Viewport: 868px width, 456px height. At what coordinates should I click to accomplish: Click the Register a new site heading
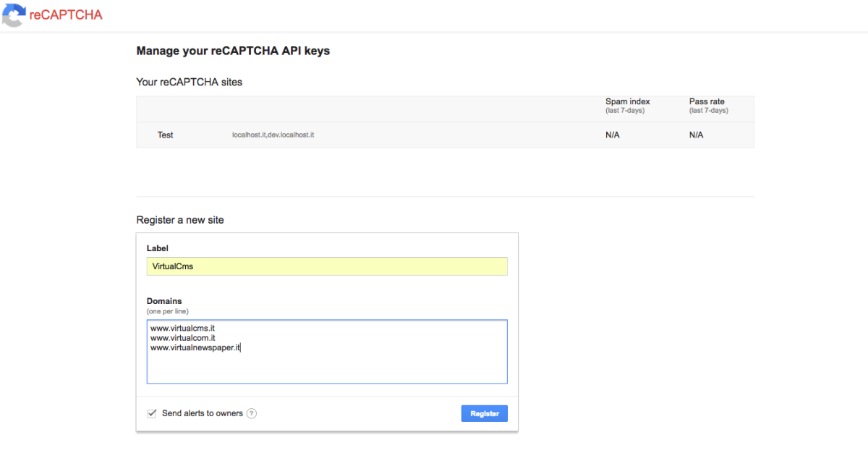pyautogui.click(x=180, y=220)
